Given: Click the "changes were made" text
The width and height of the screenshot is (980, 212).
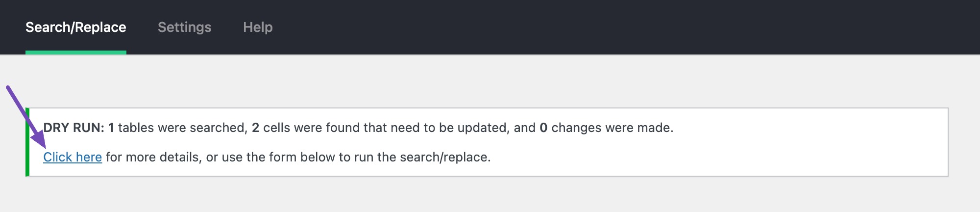Looking at the screenshot, I should click(x=612, y=128).
